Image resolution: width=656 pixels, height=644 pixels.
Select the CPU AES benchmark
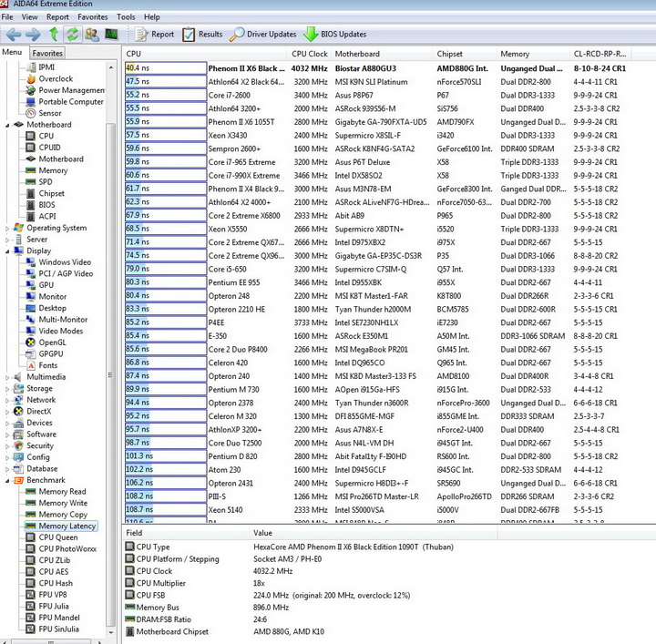[53, 572]
